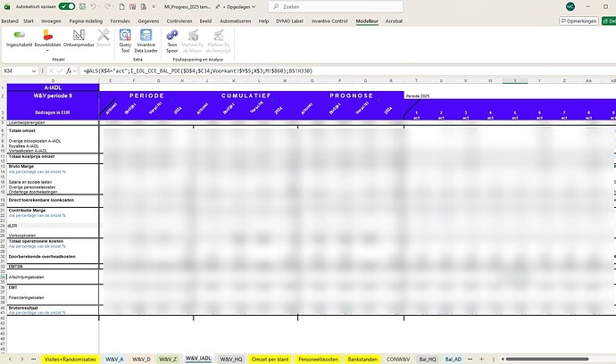
Task: Switch to the Bankstanden sheet tab
Action: tap(363, 359)
